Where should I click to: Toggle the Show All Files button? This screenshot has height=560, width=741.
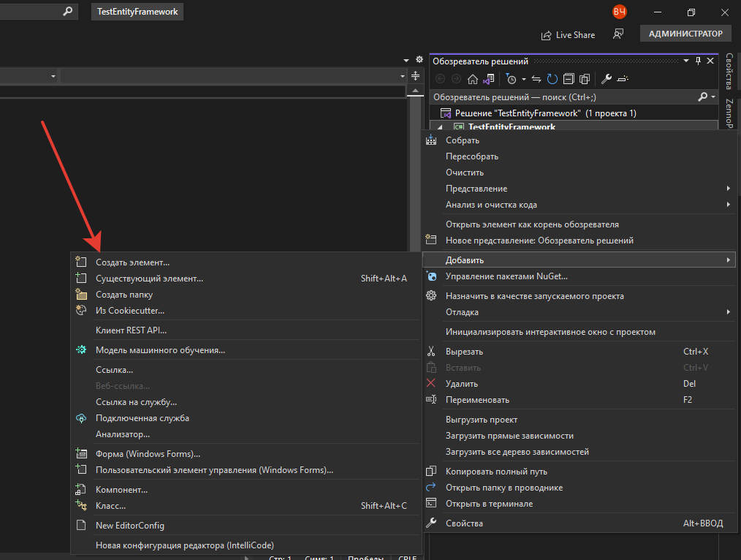point(585,79)
